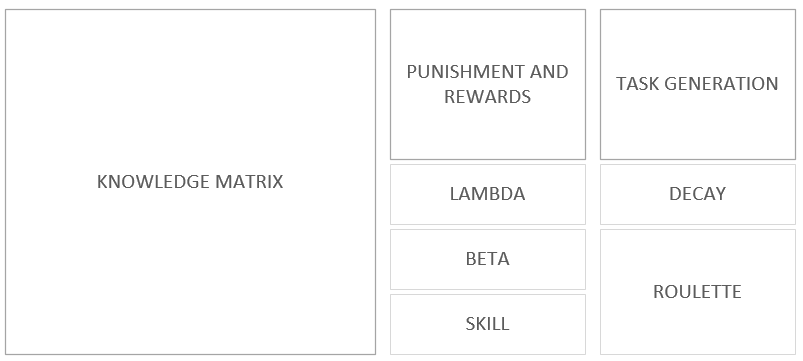Select the LAMBDA box
Screen dimensions: 803x361
[x=488, y=194]
